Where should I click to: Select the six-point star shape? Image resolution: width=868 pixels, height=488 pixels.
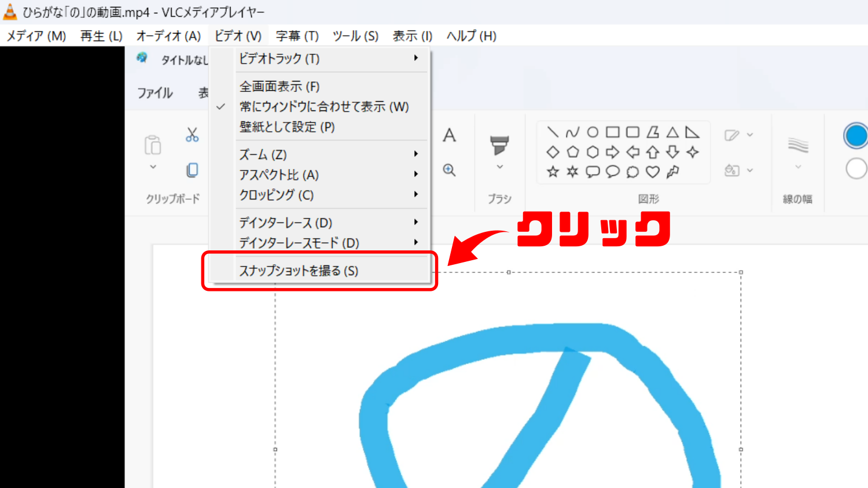point(573,172)
